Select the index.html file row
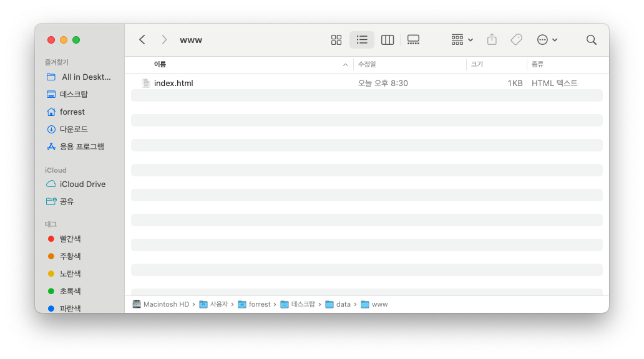The height and width of the screenshot is (359, 644). click(x=367, y=84)
